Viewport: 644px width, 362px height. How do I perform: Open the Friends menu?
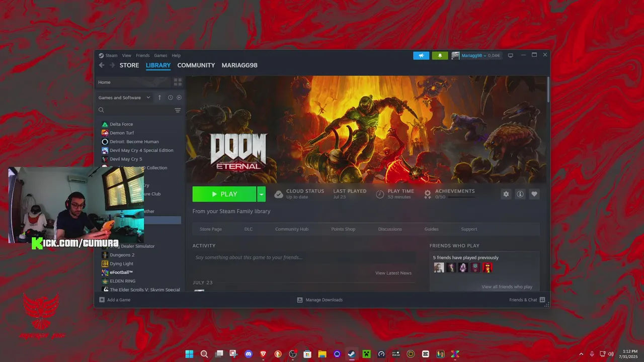click(142, 55)
